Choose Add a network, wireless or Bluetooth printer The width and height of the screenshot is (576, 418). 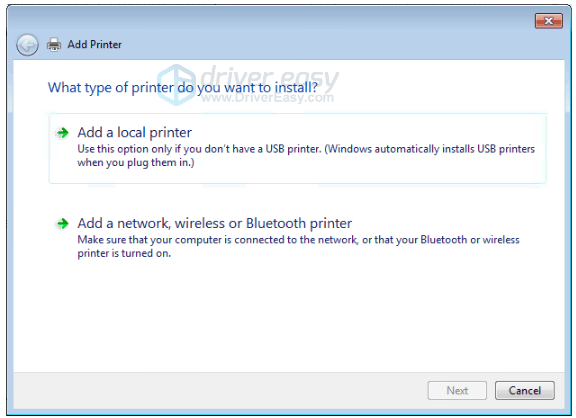tap(215, 223)
